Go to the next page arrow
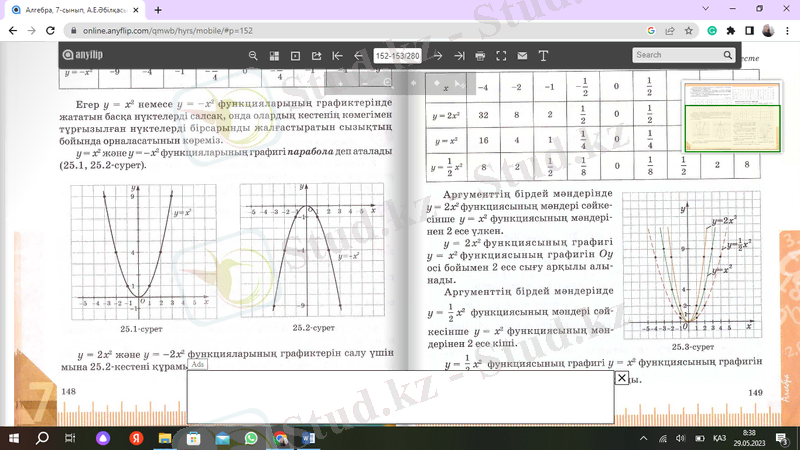 pyautogui.click(x=438, y=55)
